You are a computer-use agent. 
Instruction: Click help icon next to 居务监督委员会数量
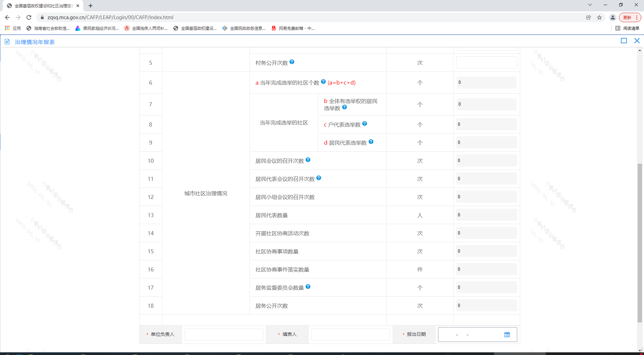tap(308, 287)
